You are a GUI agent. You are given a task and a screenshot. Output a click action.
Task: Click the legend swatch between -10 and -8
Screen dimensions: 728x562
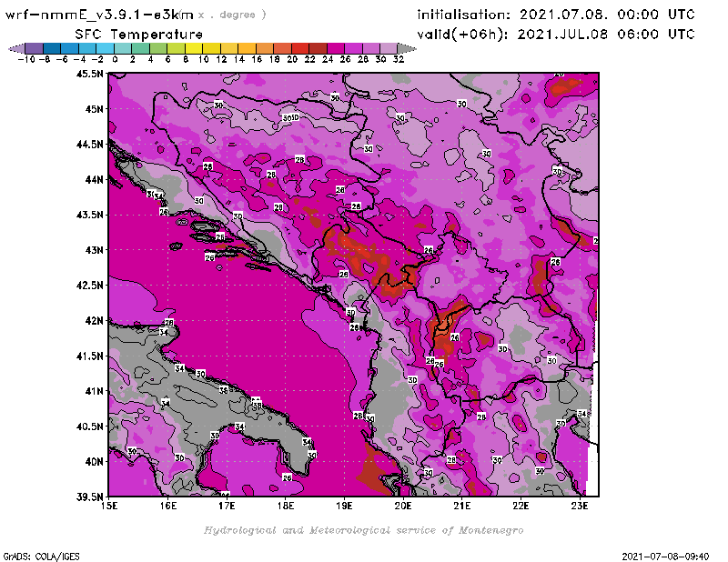[x=35, y=49]
